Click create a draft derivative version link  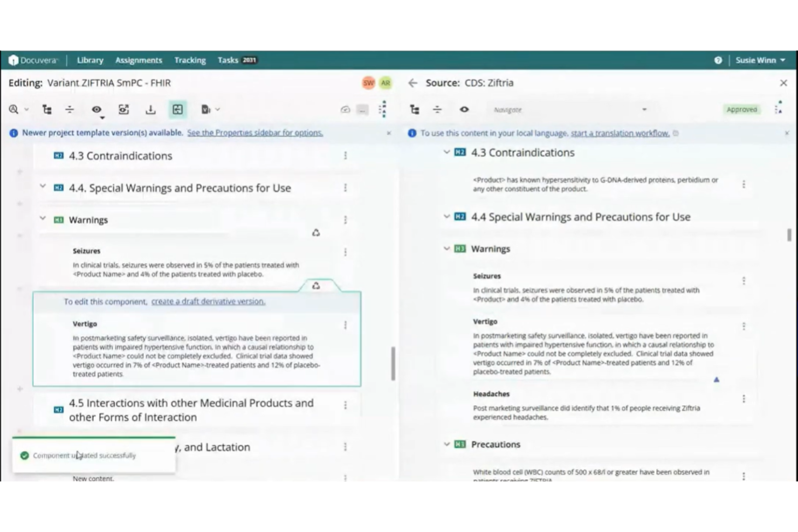208,301
